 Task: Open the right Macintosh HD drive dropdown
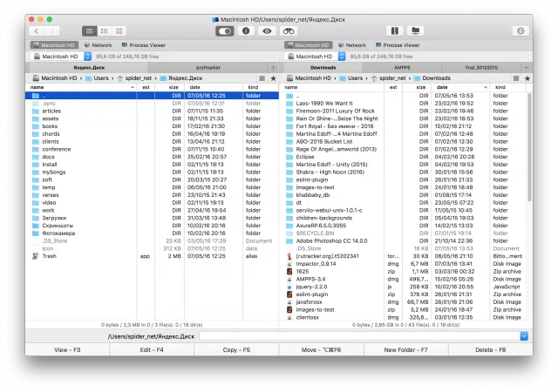click(342, 57)
